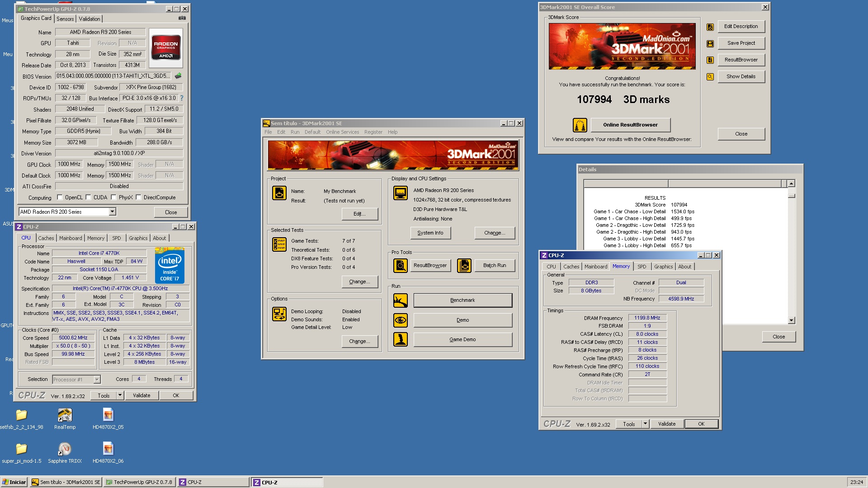The width and height of the screenshot is (868, 488).
Task: Click the Bus Interface question mark icon
Action: click(182, 98)
